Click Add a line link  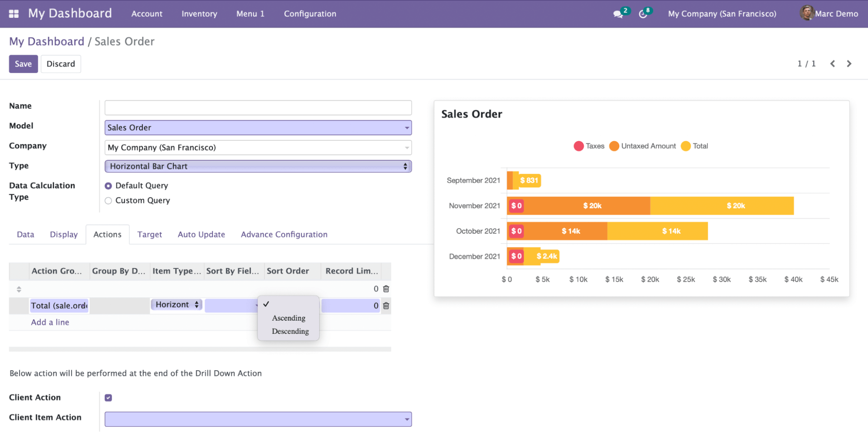click(50, 322)
